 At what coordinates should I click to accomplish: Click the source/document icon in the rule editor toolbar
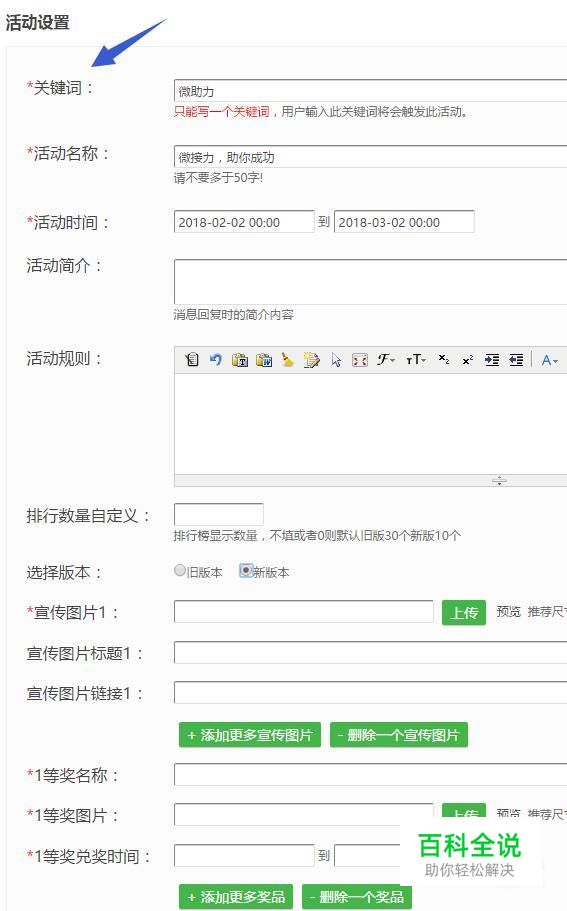[x=192, y=360]
